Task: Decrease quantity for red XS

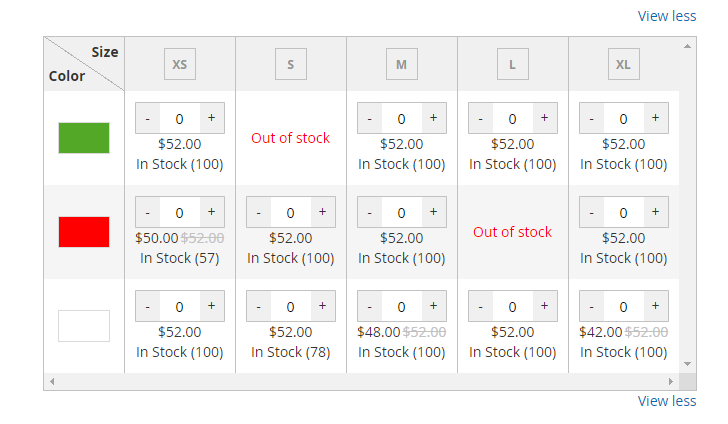Action: click(x=148, y=212)
